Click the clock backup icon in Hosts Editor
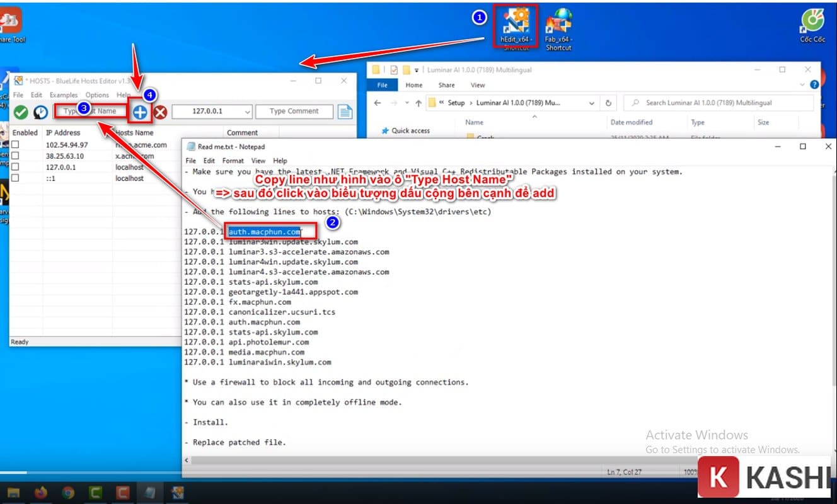Viewport: 837px width, 504px height. [40, 112]
